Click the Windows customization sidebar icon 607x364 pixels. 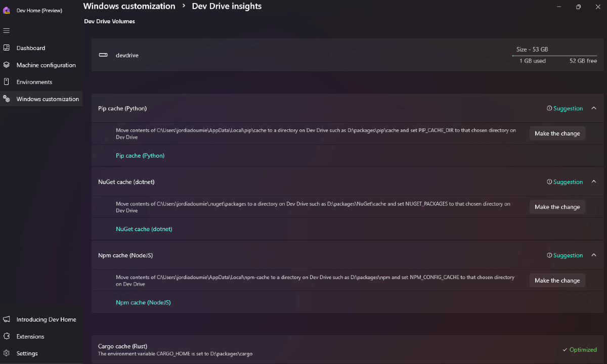click(x=7, y=99)
